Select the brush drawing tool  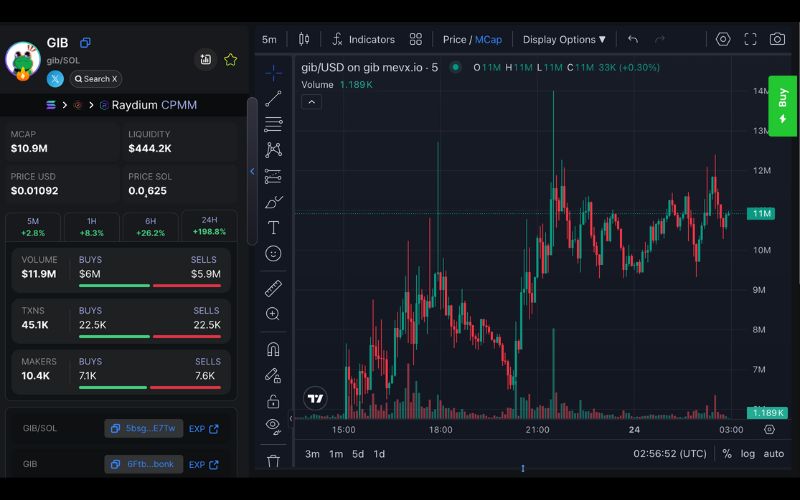pos(273,202)
